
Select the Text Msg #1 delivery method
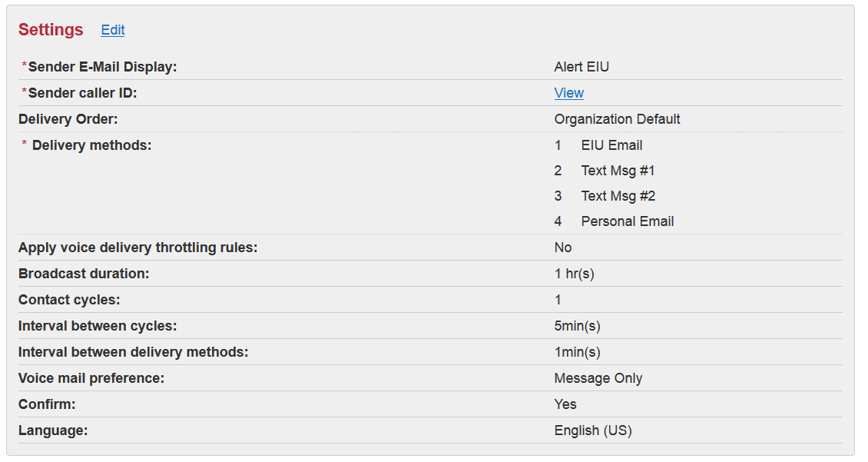(618, 171)
